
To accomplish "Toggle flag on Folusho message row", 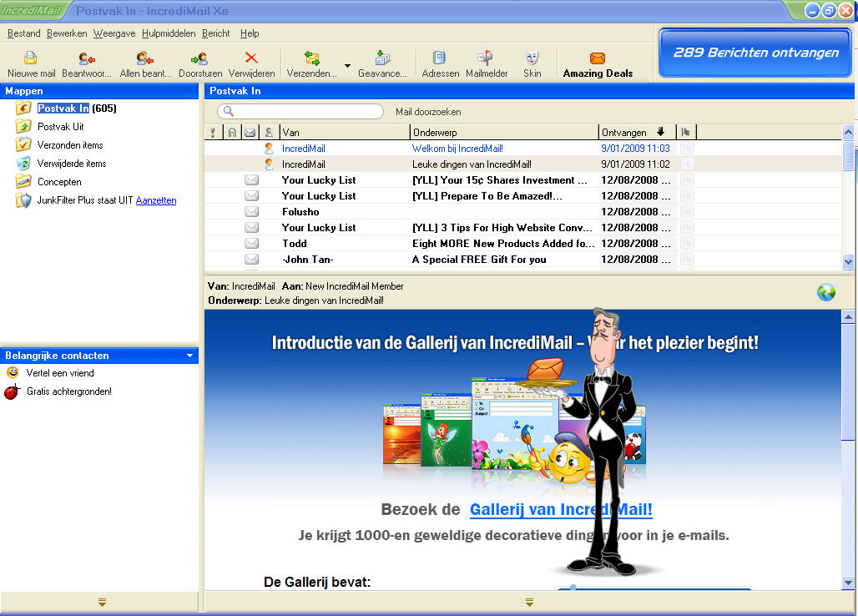I will coord(686,211).
